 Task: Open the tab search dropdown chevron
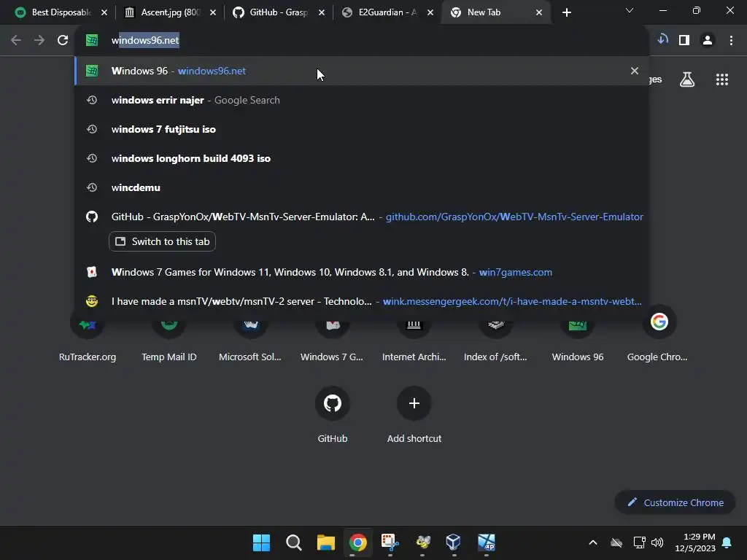(630, 10)
